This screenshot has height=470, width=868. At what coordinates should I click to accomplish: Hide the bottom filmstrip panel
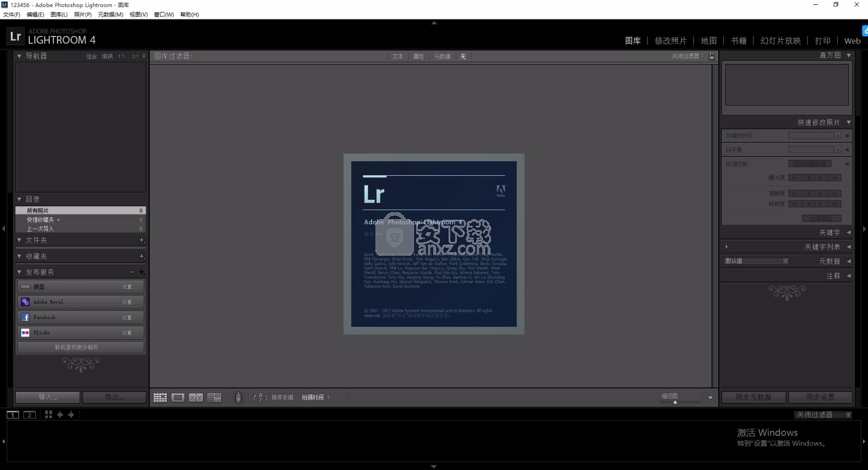434,466
